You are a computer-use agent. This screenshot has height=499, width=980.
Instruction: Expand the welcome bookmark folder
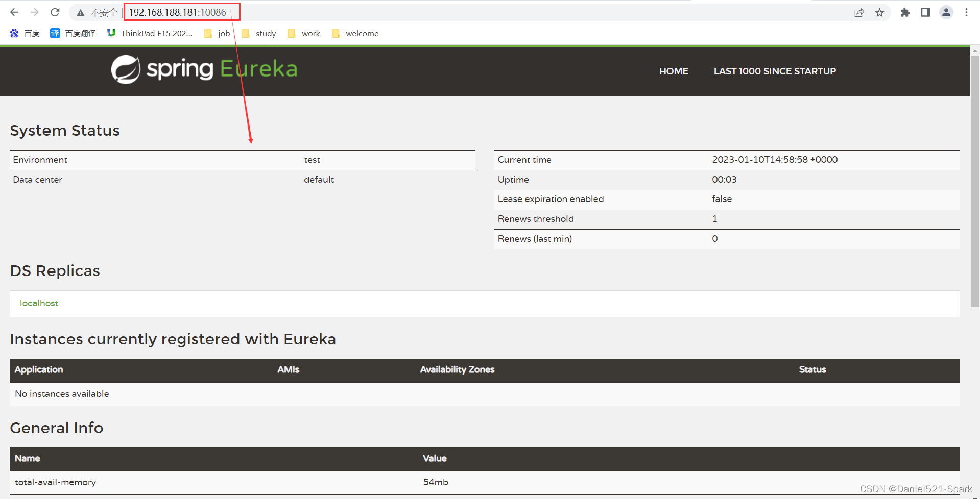click(x=355, y=33)
